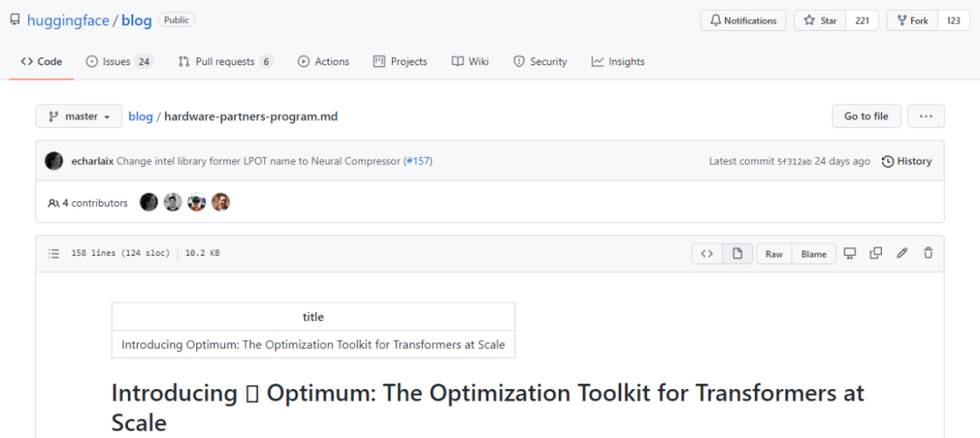Edit this file with the pencil icon
The width and height of the screenshot is (980, 438).
(902, 254)
